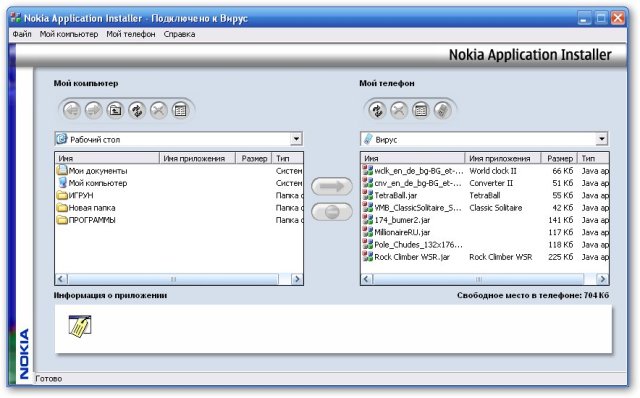
Task: Click the folder icon of ИГРУН
Action: [x=62, y=195]
